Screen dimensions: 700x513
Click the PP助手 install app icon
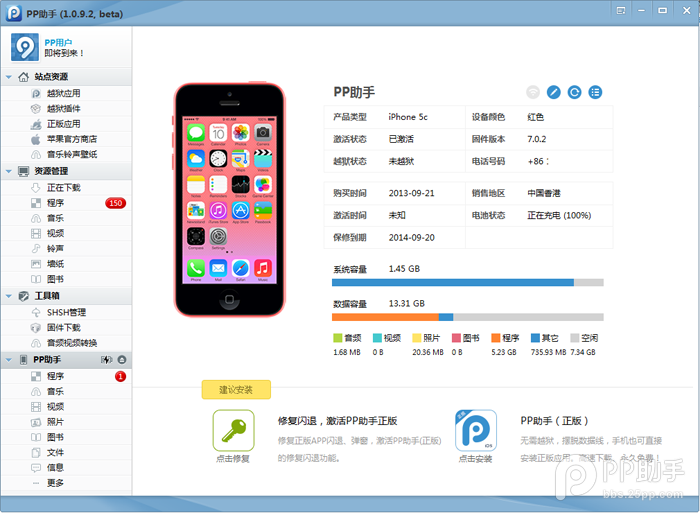476,431
